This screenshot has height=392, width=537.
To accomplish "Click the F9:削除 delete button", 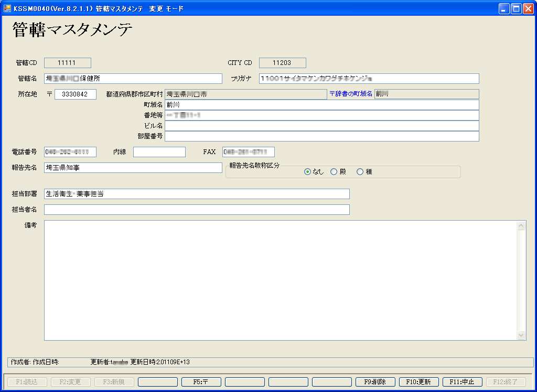I will 375,382.
